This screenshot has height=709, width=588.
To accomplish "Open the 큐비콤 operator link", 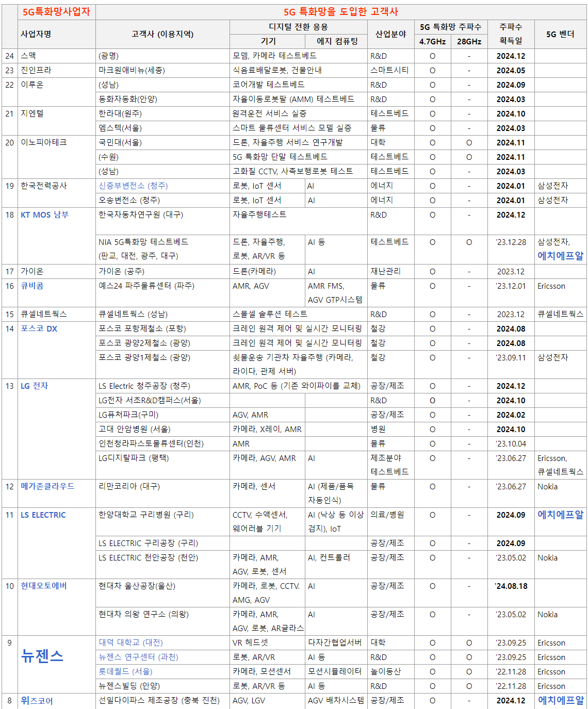I will pos(32,286).
